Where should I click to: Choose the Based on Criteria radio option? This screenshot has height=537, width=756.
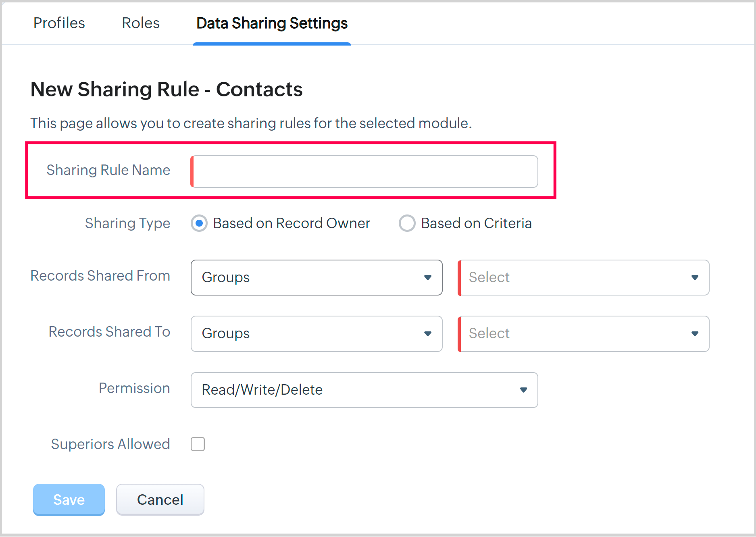coord(407,223)
